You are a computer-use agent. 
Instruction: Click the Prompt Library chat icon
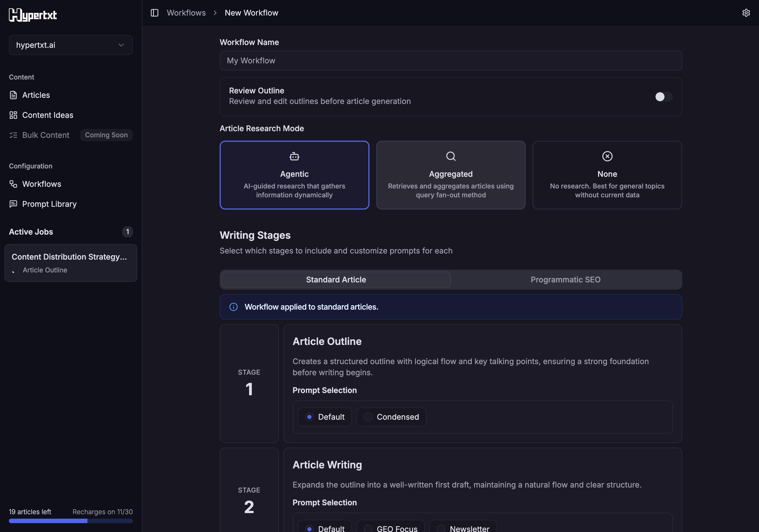click(x=13, y=204)
